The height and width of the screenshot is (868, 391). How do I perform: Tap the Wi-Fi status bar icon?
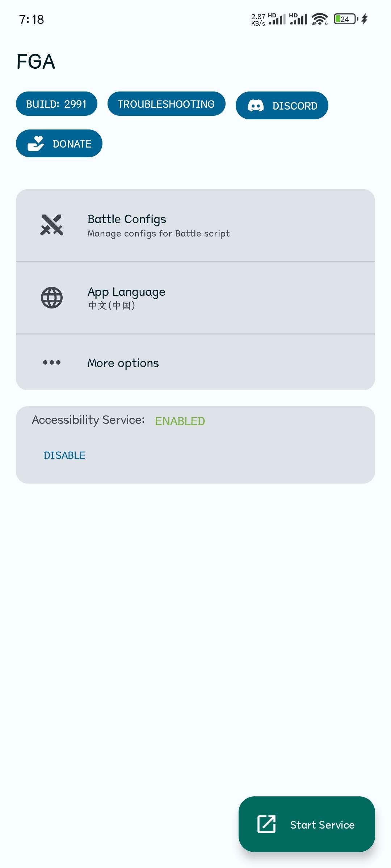320,19
